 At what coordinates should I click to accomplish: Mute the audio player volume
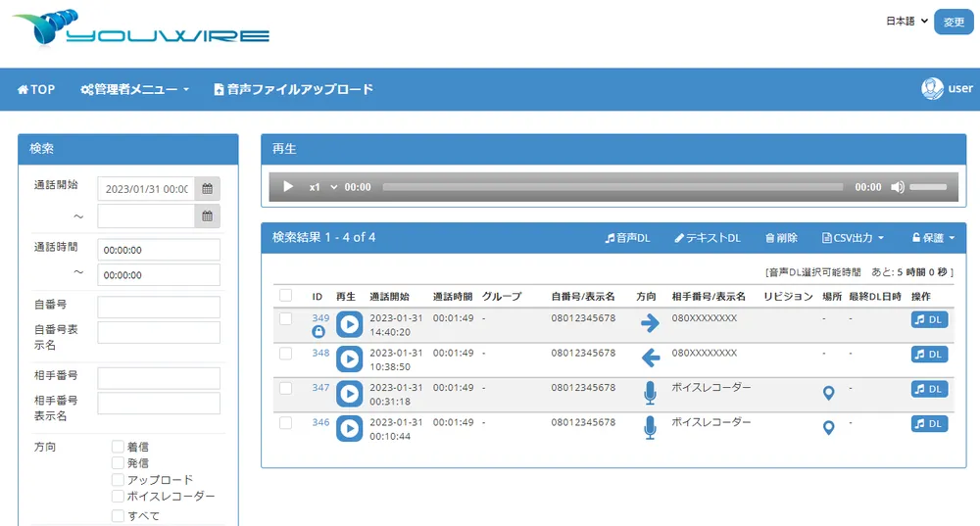pyautogui.click(x=897, y=187)
